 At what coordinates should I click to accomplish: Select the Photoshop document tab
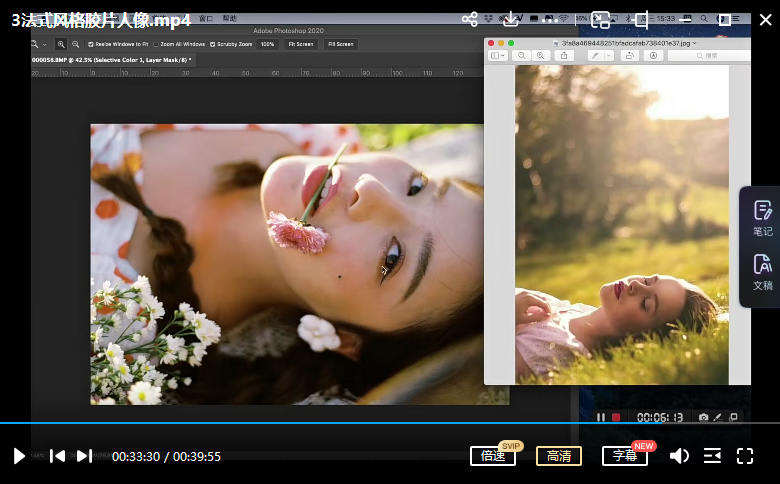coord(111,60)
